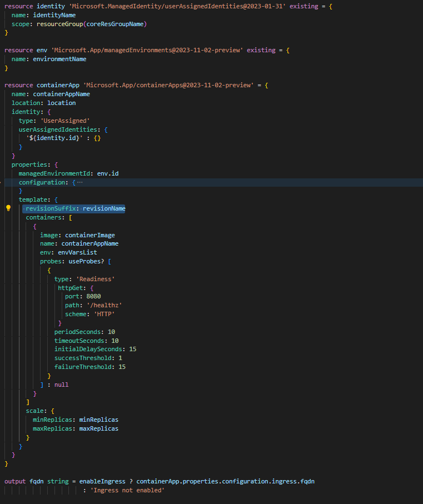Screen dimensions: 423x504
Task: Click the 'template' property name
Action: (33, 199)
